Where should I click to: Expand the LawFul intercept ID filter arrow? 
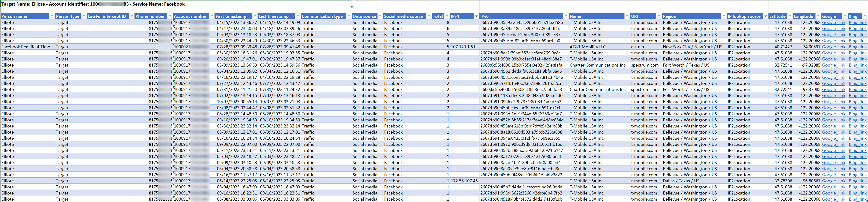pyautogui.click(x=131, y=16)
